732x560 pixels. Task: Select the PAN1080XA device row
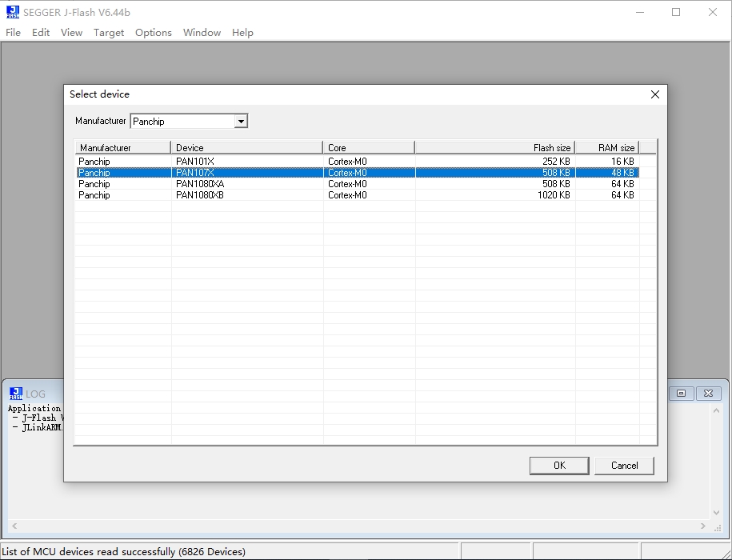pos(358,184)
